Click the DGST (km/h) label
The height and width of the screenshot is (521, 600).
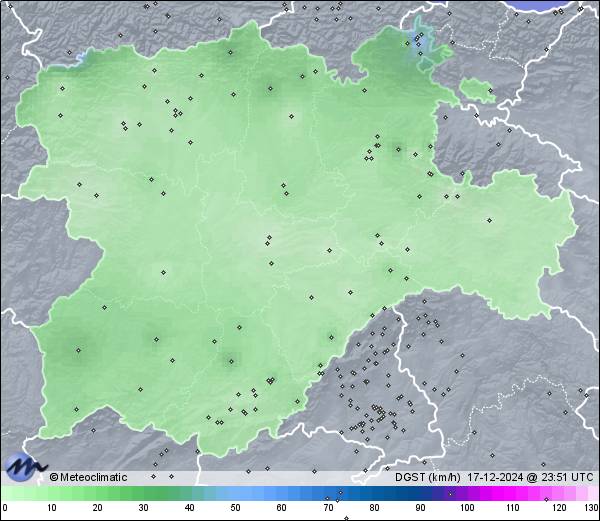point(428,477)
